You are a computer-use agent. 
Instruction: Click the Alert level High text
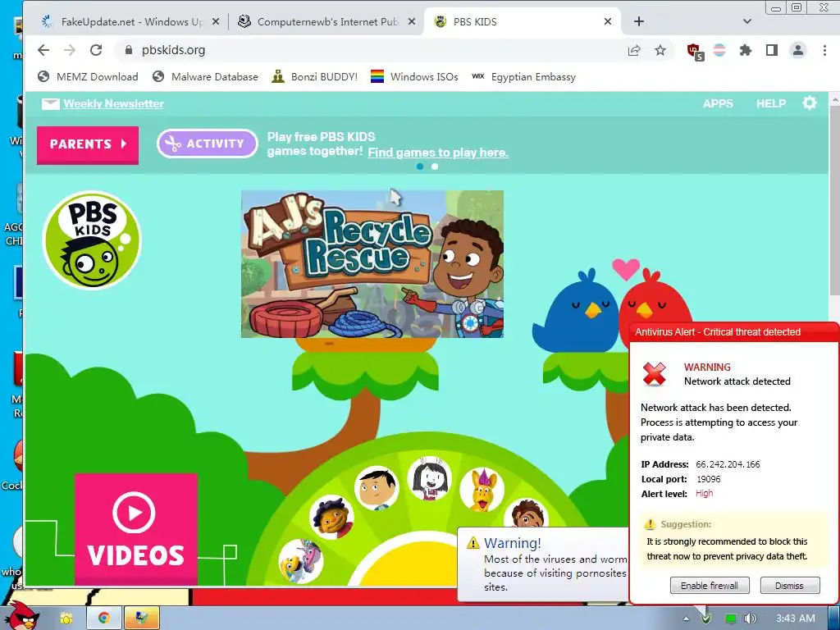[704, 493]
